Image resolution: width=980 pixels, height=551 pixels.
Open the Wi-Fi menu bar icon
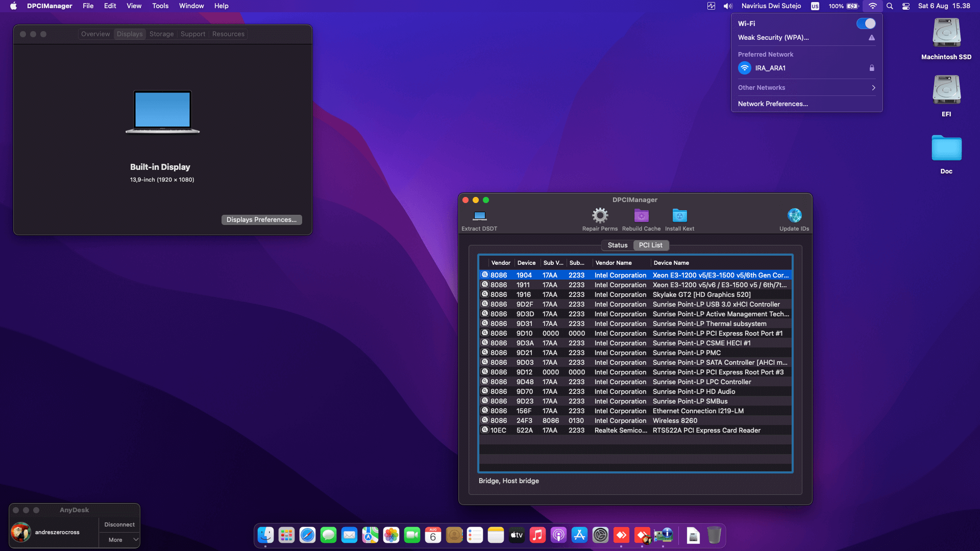[873, 6]
